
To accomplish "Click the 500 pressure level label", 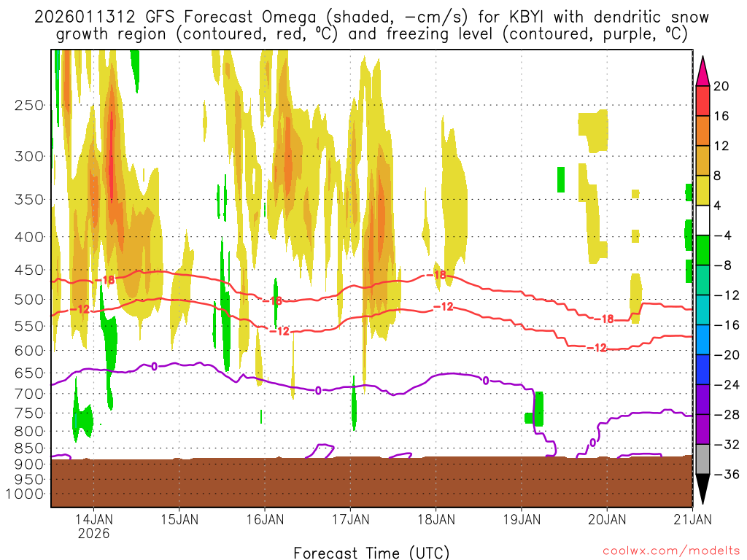I will click(29, 300).
